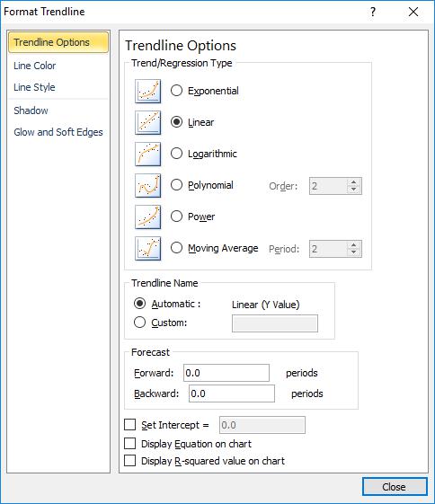Screen dimensions: 435x504
Task: Click the Power trendline chart icon
Action: [148, 217]
